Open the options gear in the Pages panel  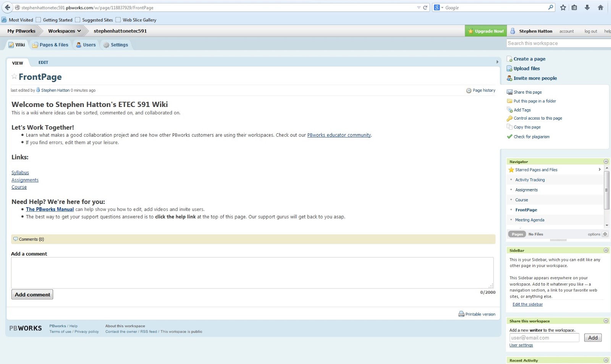pyautogui.click(x=605, y=234)
